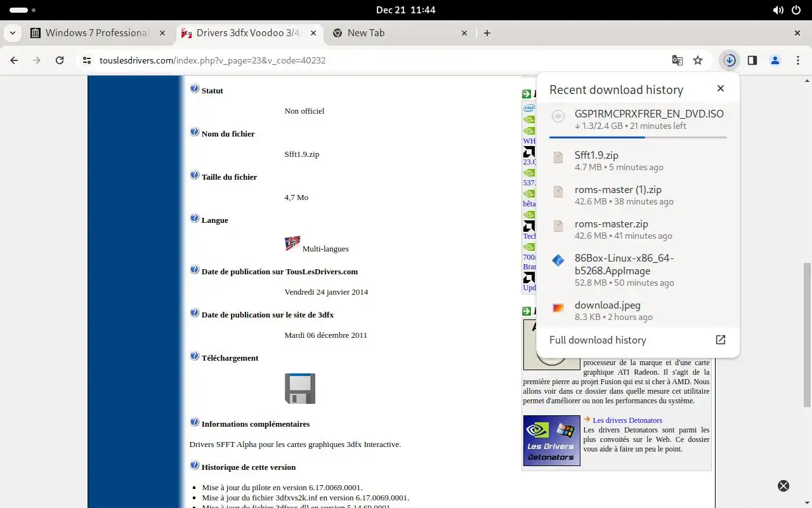
Task: Click the help icon beside Taille du fichier
Action: pos(195,175)
